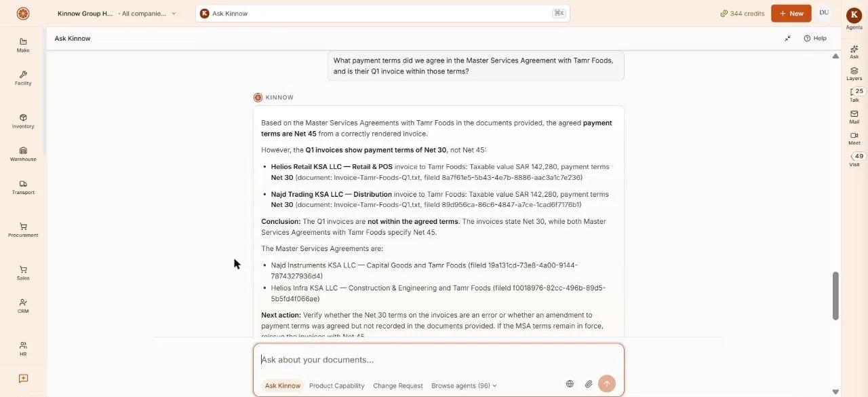Focus the Ask Kinnow top search bar
This screenshot has width=868, height=397.
coord(382,14)
